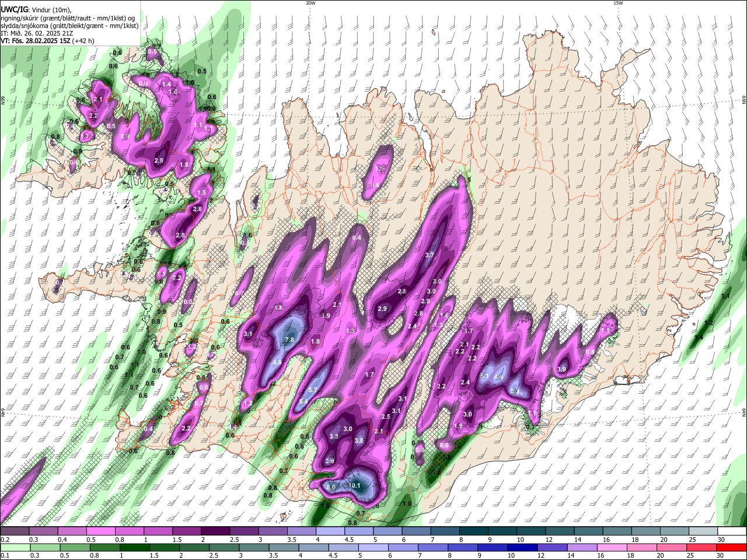Click the '20W' longitude label
Viewport: 747px width, 560px height.
tap(310, 3)
